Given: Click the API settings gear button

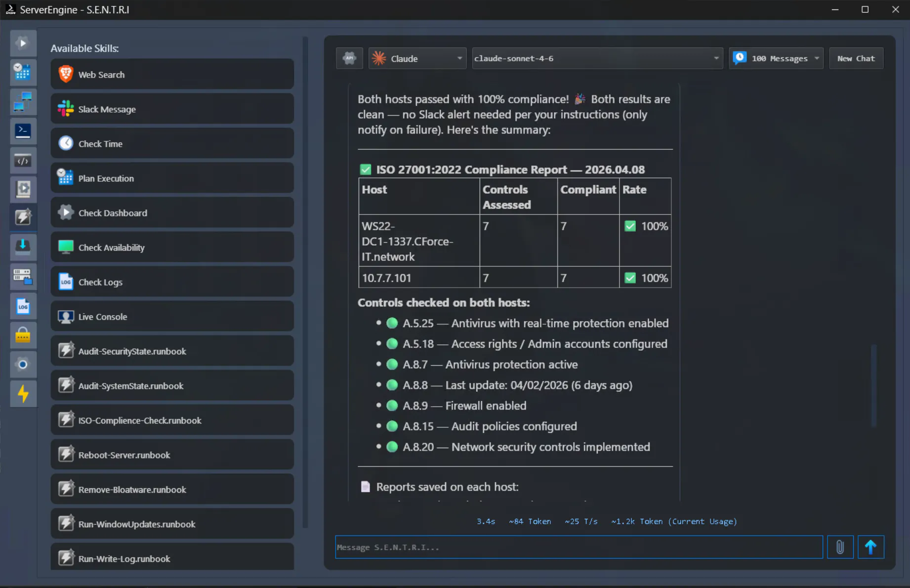Looking at the screenshot, I should coord(349,58).
